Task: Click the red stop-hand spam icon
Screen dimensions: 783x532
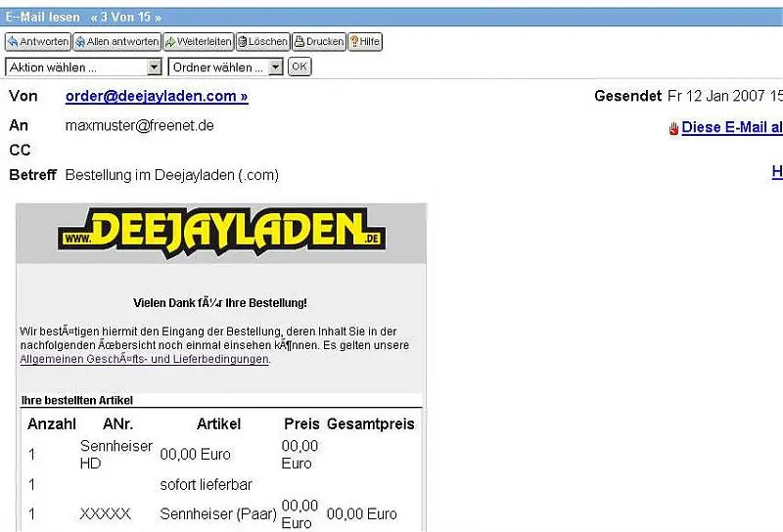Action: [673, 128]
